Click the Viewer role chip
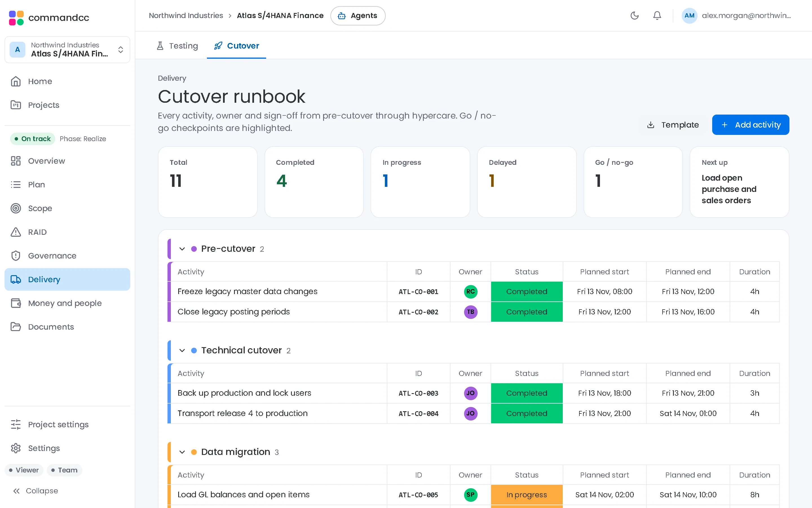The width and height of the screenshot is (812, 508). tap(24, 470)
